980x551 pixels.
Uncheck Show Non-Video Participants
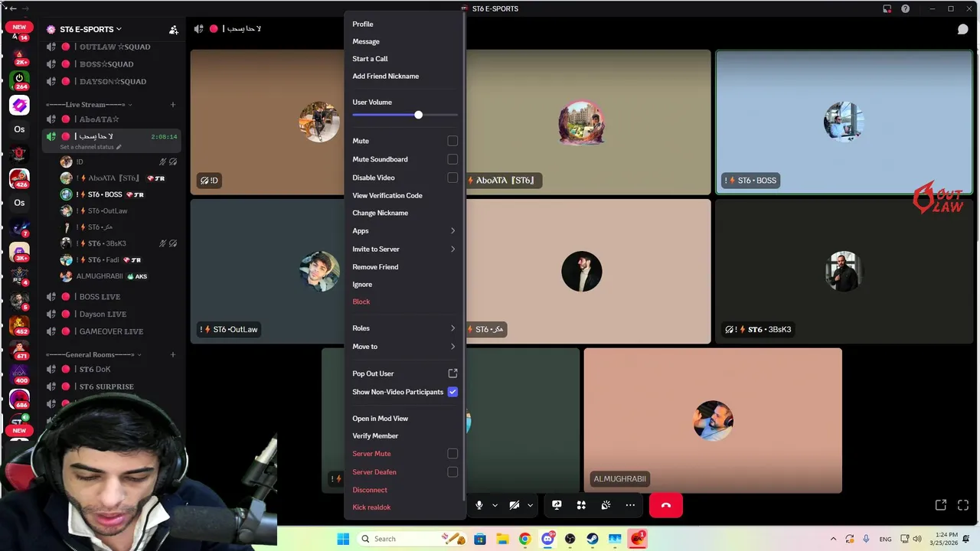coord(452,392)
